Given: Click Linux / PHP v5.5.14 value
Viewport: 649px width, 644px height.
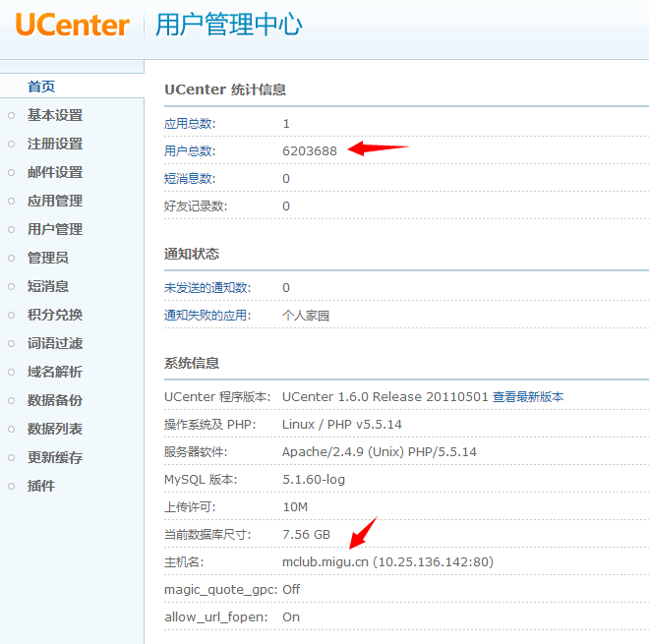Looking at the screenshot, I should point(342,424).
